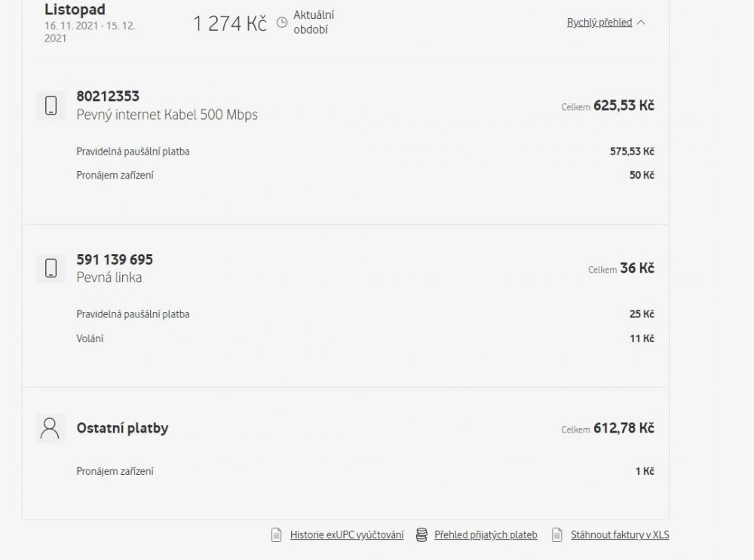Click the clock icon next to Aktuální období

click(282, 23)
